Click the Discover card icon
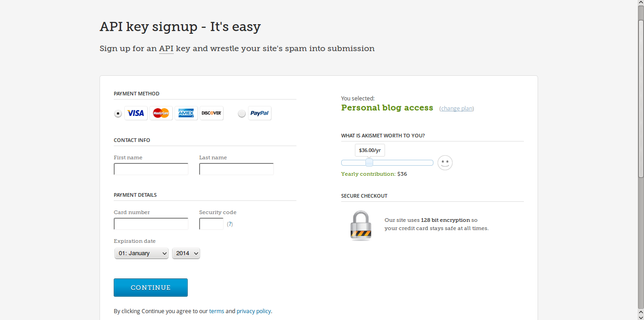Image resolution: width=644 pixels, height=320 pixels. pyautogui.click(x=211, y=113)
